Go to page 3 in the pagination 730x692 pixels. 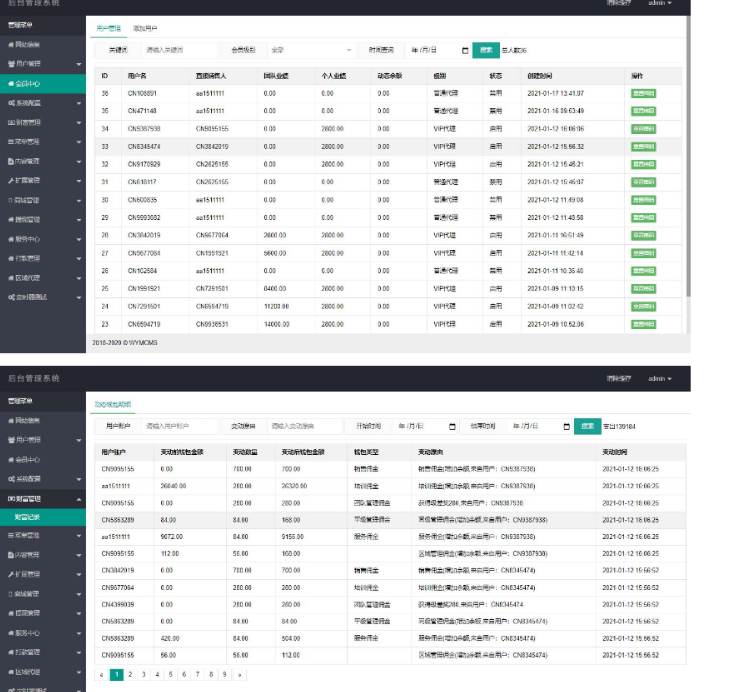coord(143,675)
